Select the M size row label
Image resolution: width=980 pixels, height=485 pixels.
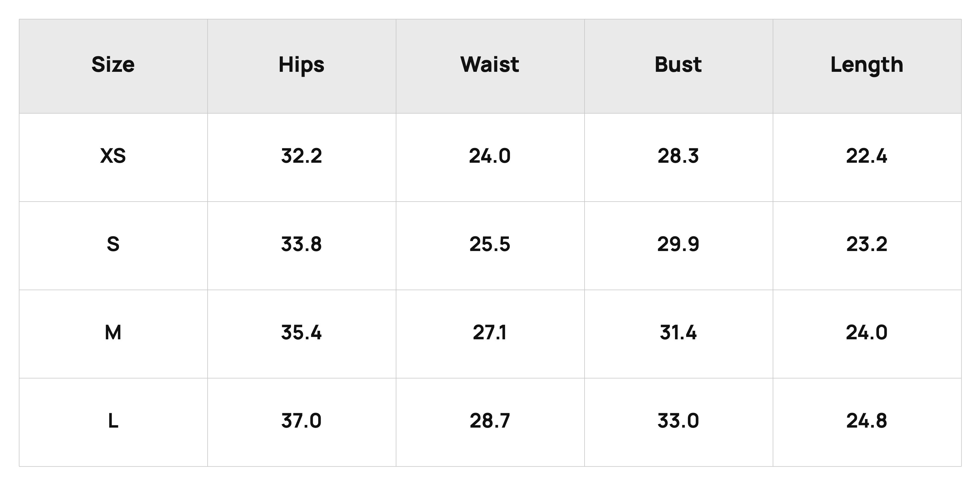click(x=113, y=333)
